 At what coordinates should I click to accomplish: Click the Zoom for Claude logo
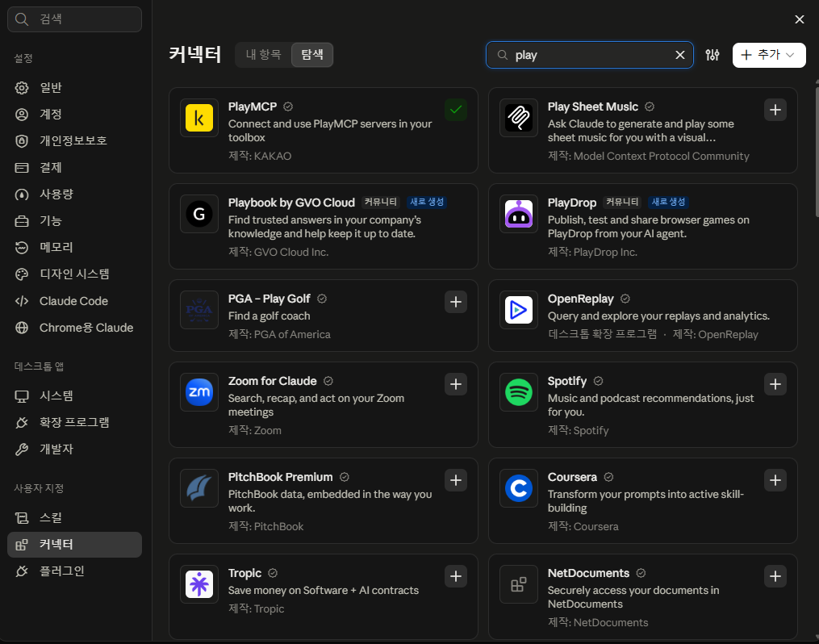pyautogui.click(x=199, y=392)
